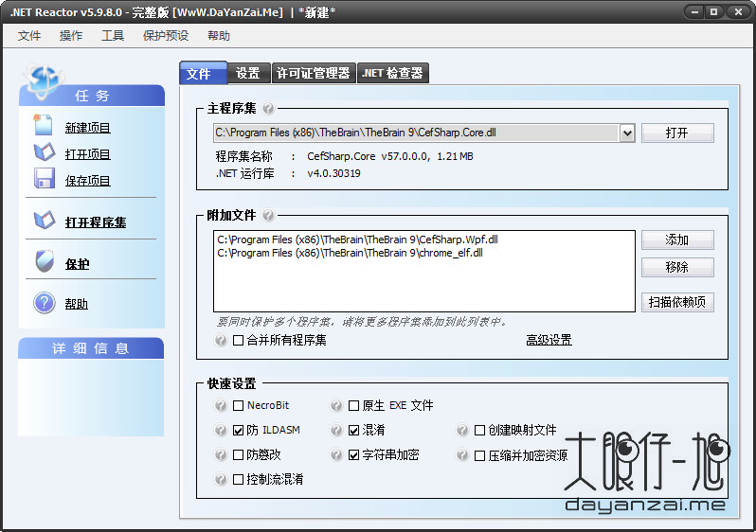The width and height of the screenshot is (756, 532).
Task: Click help icon next to 附加文件
Action: (x=268, y=215)
